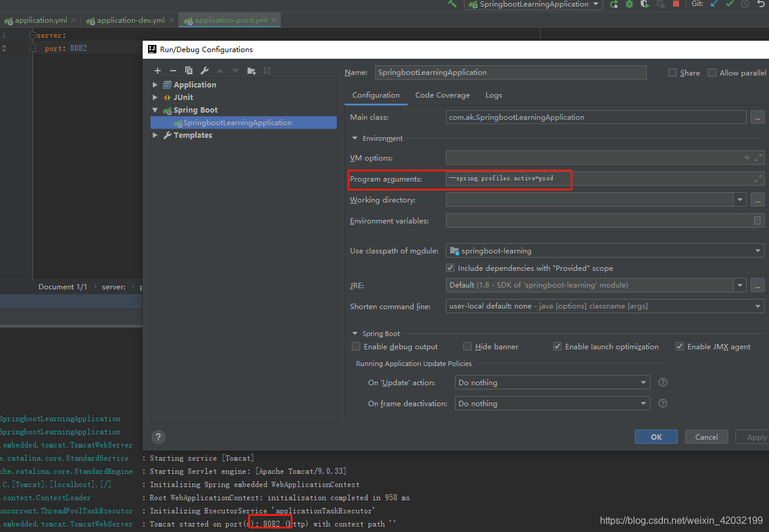This screenshot has width=769, height=532.
Task: Click the Git rollback arrow icon
Action: [x=761, y=4]
